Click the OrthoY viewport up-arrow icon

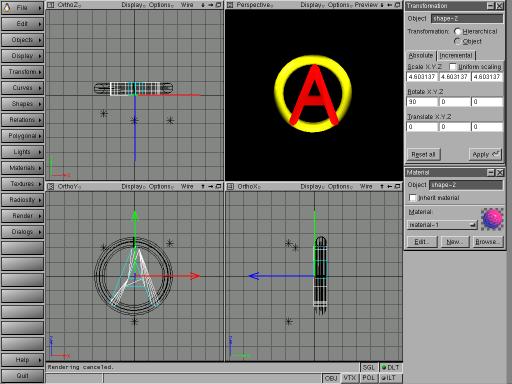pos(203,187)
